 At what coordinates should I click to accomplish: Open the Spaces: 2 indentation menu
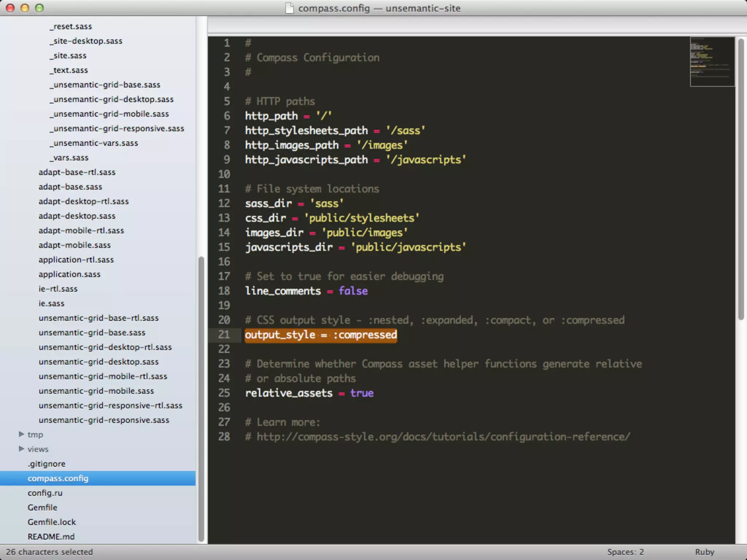point(625,552)
